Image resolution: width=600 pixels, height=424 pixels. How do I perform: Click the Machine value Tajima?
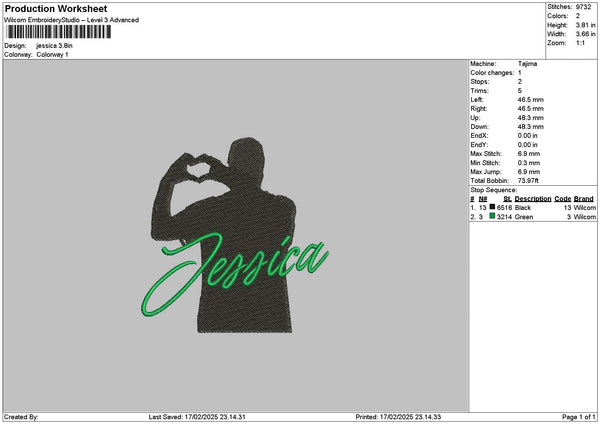(x=527, y=64)
